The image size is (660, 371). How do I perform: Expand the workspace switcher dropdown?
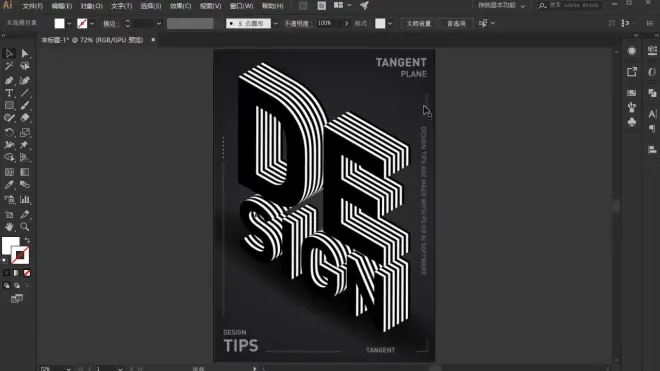(x=523, y=6)
